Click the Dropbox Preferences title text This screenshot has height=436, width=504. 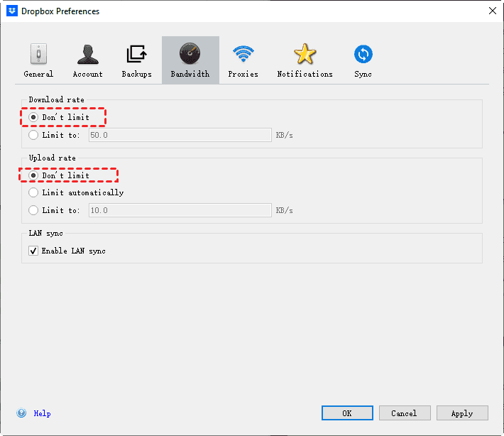pyautogui.click(x=60, y=11)
